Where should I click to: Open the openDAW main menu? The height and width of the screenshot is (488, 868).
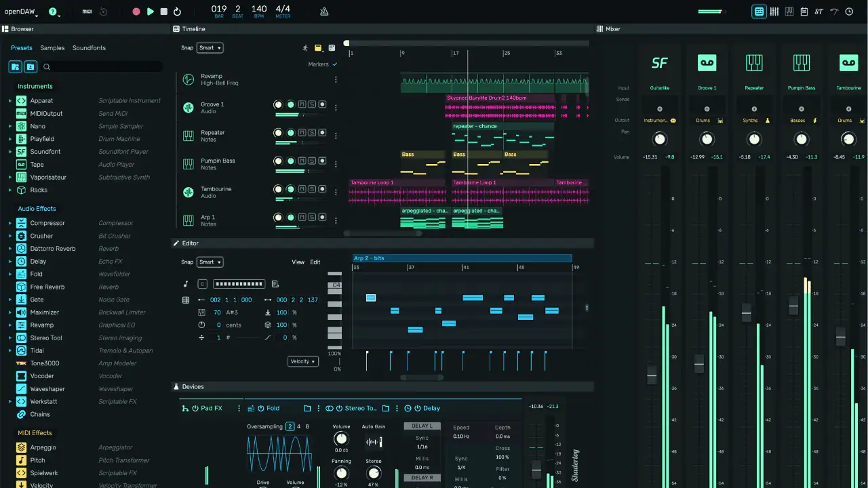(21, 12)
